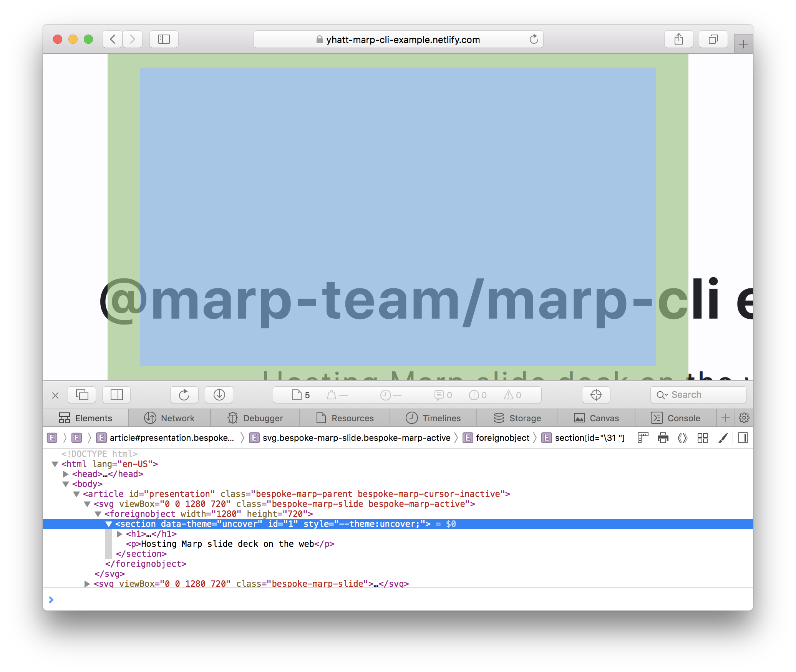Click the download web archive icon
This screenshot has width=796, height=672.
pyautogui.click(x=219, y=395)
